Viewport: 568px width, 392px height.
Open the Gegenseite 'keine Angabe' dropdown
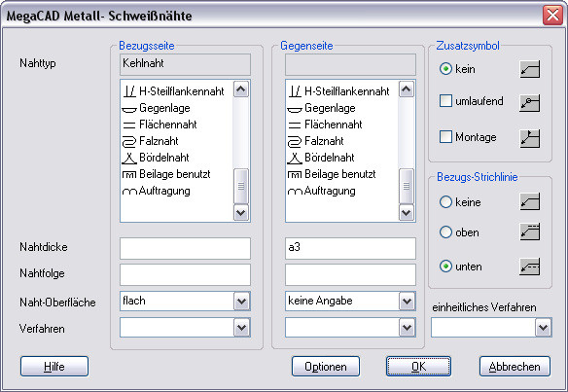(407, 302)
